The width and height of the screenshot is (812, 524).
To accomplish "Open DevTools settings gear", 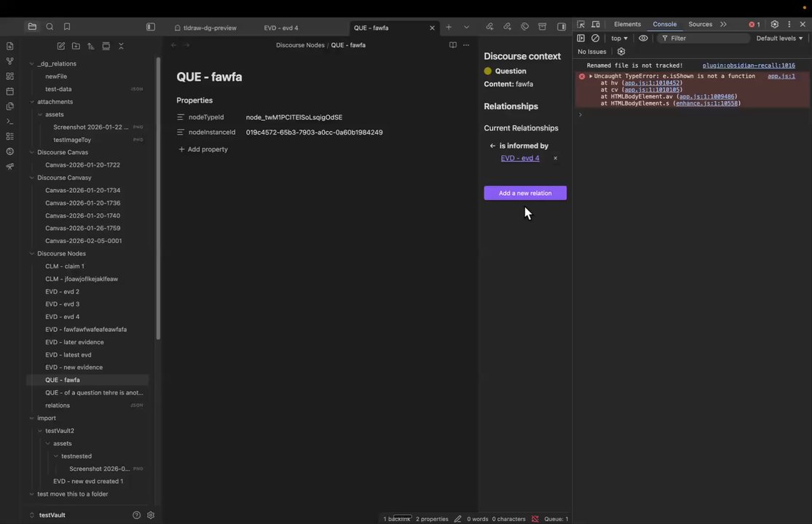I will click(x=775, y=24).
